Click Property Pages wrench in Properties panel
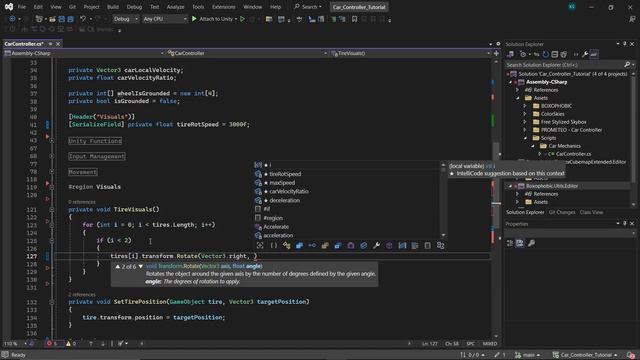The width and height of the screenshot is (640, 360). pos(531,243)
